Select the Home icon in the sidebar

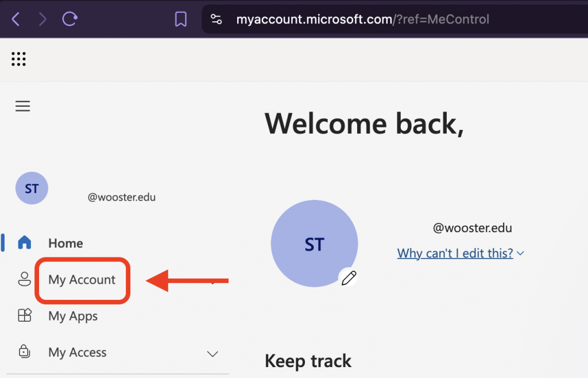click(25, 242)
